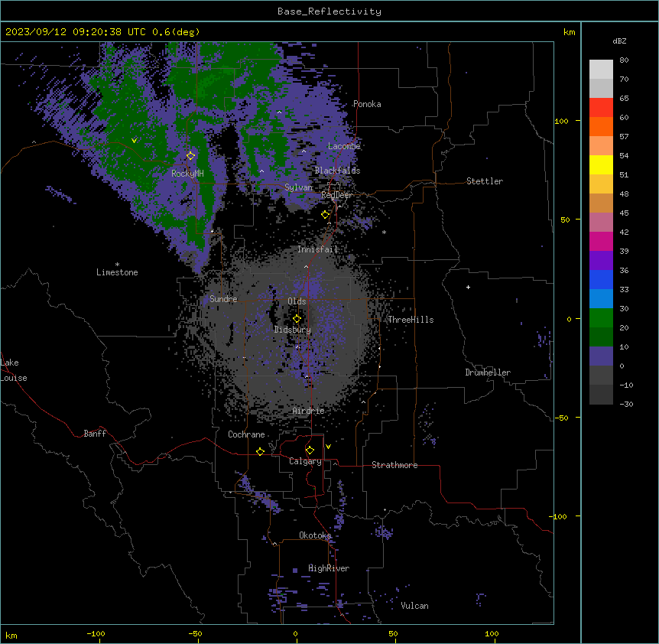The width and height of the screenshot is (659, 644).
Task: Click the Innisfail label
Action: tap(318, 249)
